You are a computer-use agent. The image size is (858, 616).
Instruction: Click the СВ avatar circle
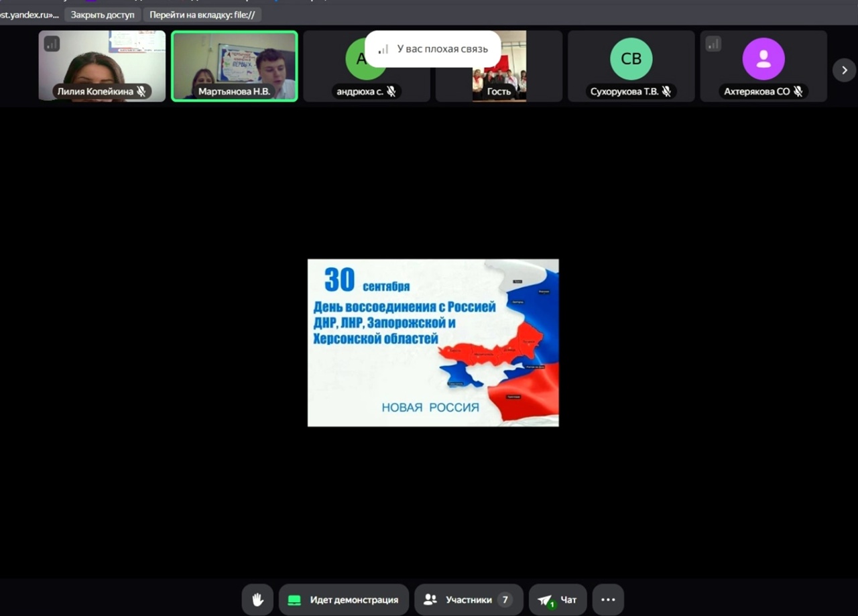click(631, 59)
